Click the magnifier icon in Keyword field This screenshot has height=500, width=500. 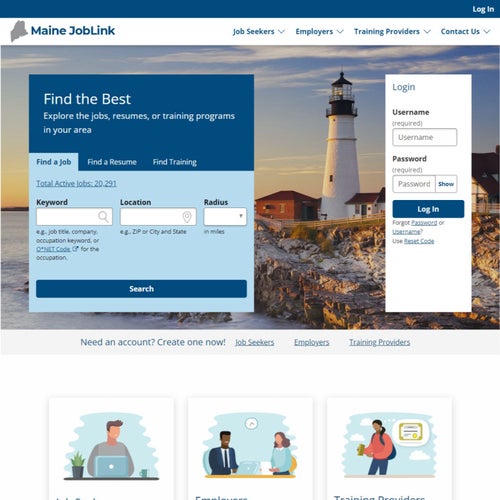point(104,217)
